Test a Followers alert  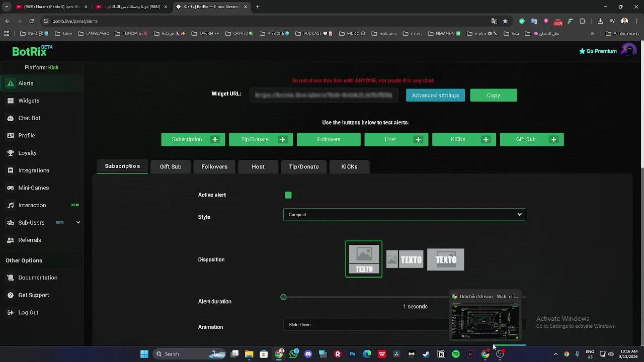(329, 139)
